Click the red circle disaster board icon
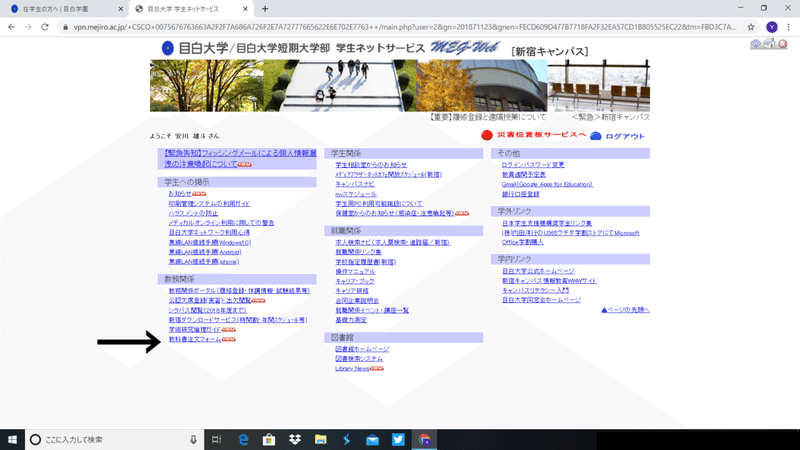Viewport: 800px width, 450px height. click(487, 135)
